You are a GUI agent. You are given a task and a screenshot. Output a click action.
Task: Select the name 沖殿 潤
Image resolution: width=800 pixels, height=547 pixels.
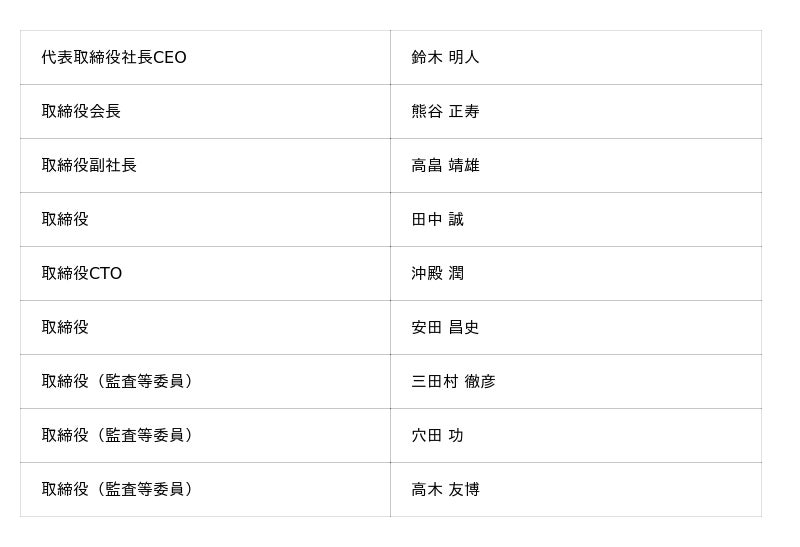pos(437,274)
